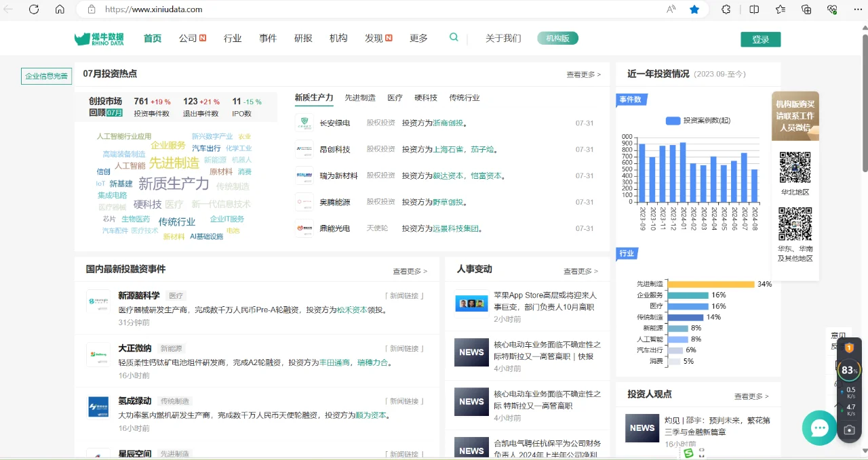Viewport: 868px width, 460px height.
Task: Switch to the 硬科技 tab
Action: (426, 98)
